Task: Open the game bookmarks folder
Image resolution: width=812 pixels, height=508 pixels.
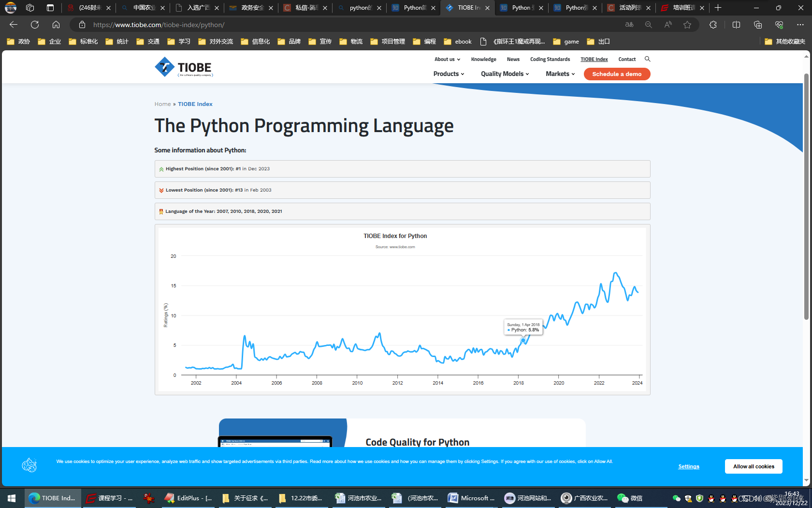Action: coord(566,42)
